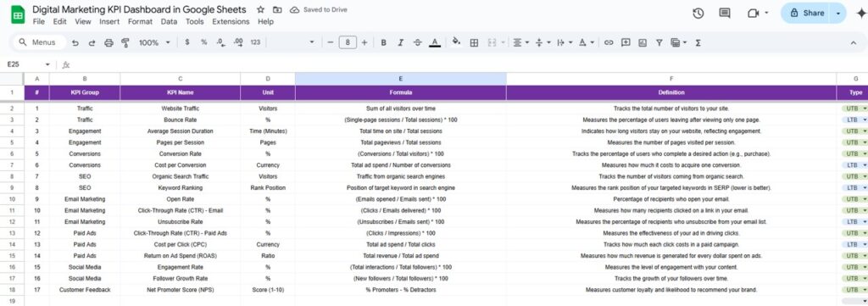Open table/filter views dropdown
868x306 pixels.
[x=678, y=42]
